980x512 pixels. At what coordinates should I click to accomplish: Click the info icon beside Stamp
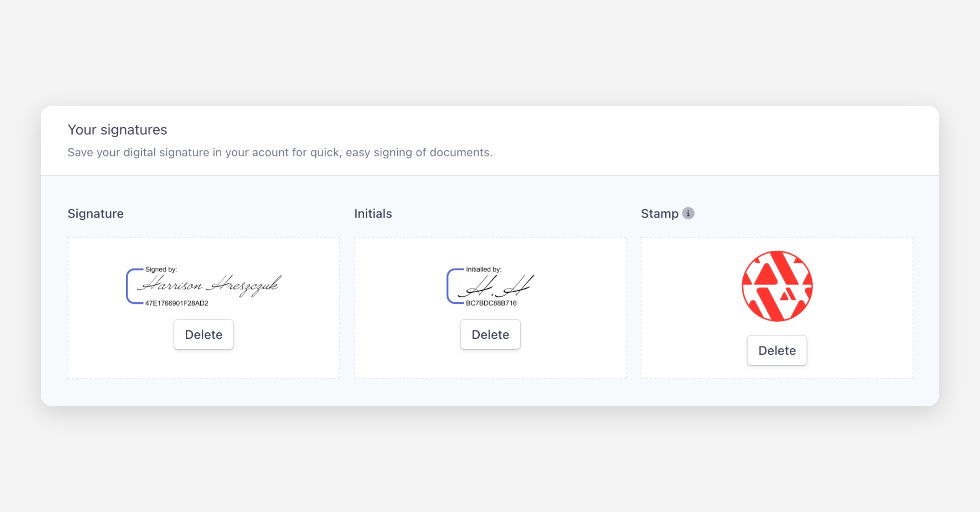[688, 213]
